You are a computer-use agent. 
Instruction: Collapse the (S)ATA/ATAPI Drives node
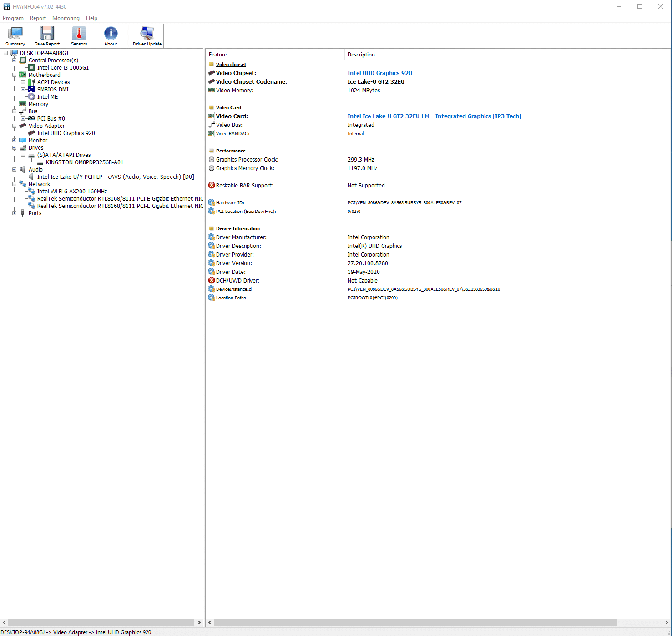pos(23,155)
